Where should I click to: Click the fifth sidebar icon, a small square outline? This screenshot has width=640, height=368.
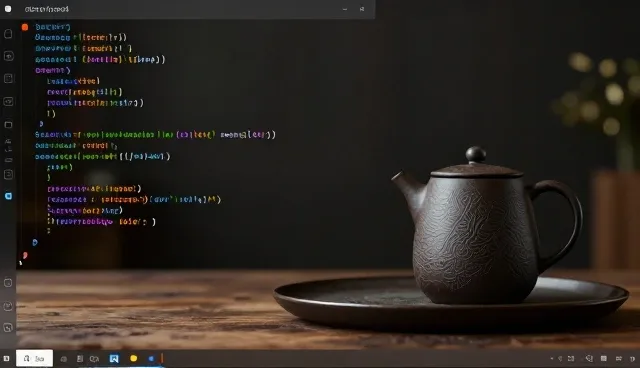8,124
